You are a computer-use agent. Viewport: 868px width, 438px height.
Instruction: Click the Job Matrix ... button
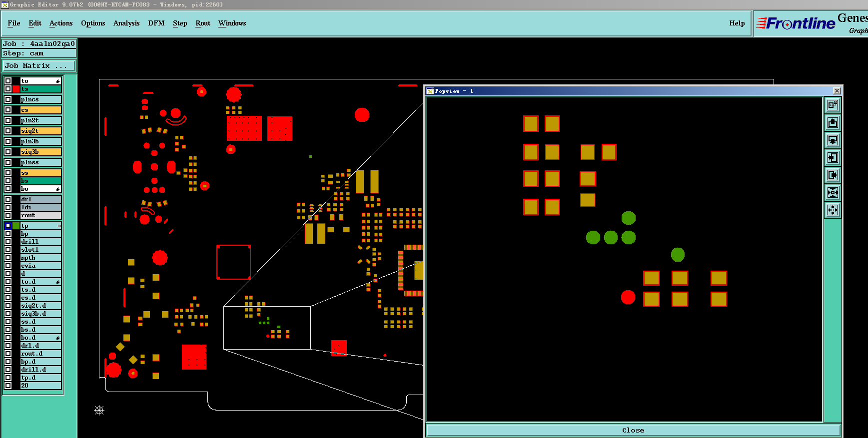pos(39,65)
